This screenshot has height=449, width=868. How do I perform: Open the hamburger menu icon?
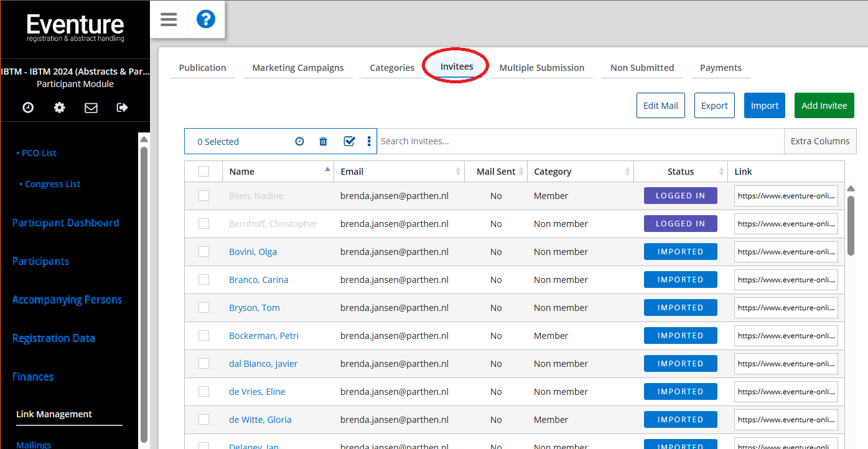[169, 19]
